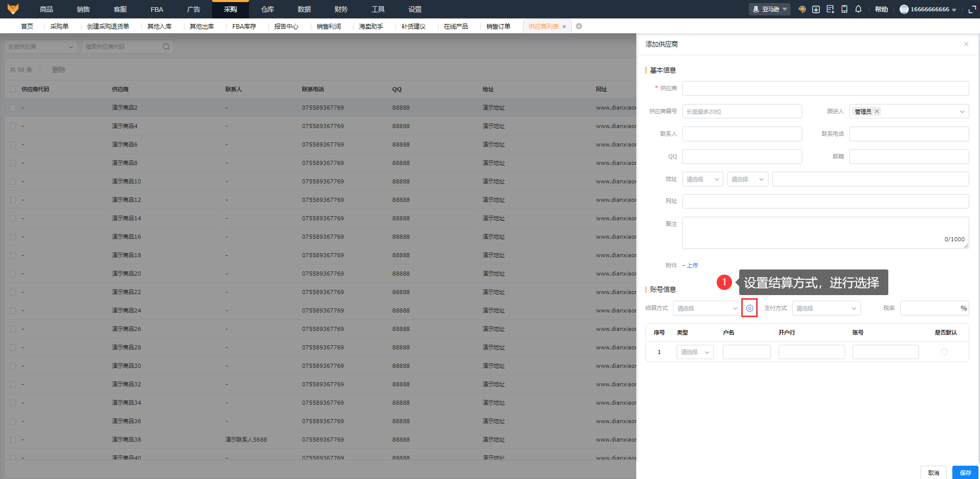Screen dimensions: 980x479
Task: Open the 支付方式 dropdown
Action: tap(826, 308)
